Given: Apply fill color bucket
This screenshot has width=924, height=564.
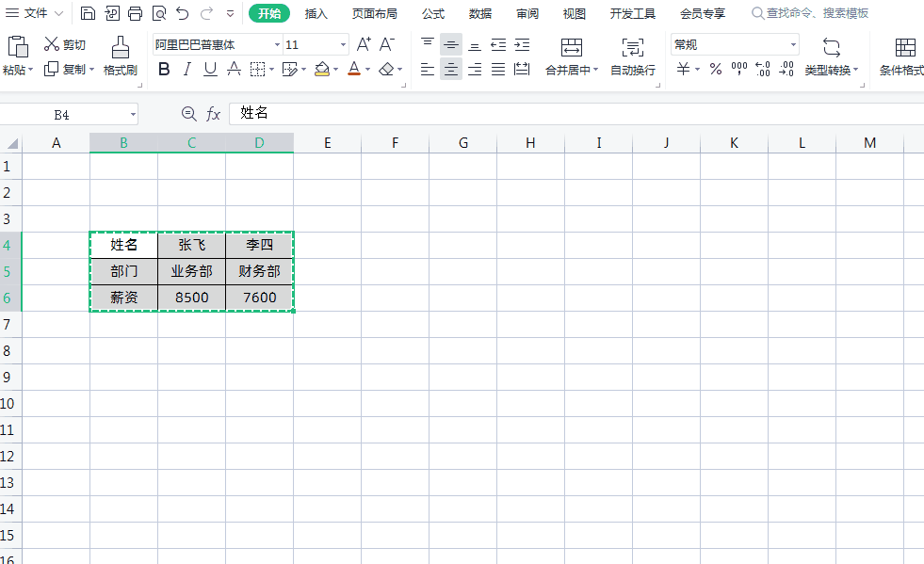Looking at the screenshot, I should pos(322,70).
